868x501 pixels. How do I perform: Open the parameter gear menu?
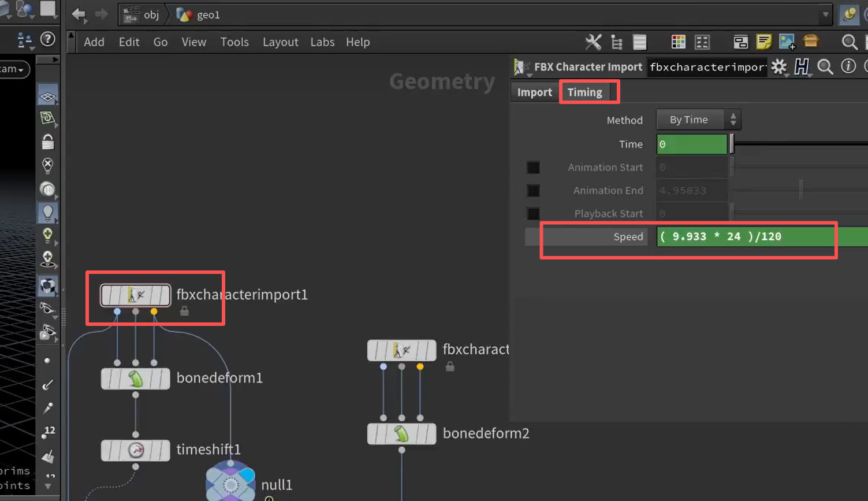click(x=779, y=67)
